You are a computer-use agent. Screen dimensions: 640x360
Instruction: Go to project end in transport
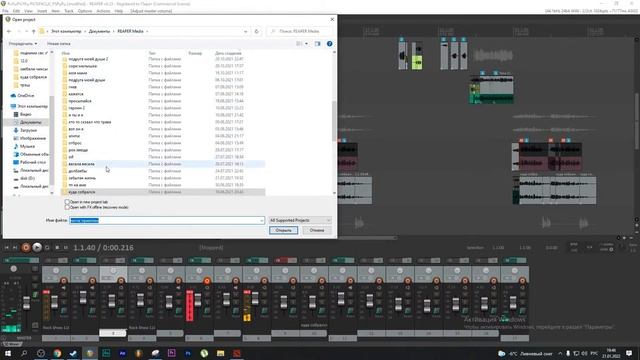(x=15, y=247)
